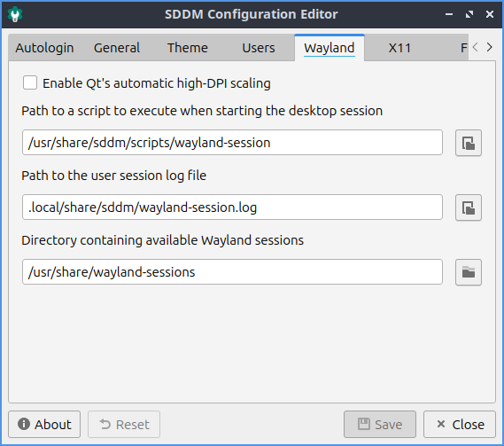Click the Close button at the bottom

(x=460, y=425)
